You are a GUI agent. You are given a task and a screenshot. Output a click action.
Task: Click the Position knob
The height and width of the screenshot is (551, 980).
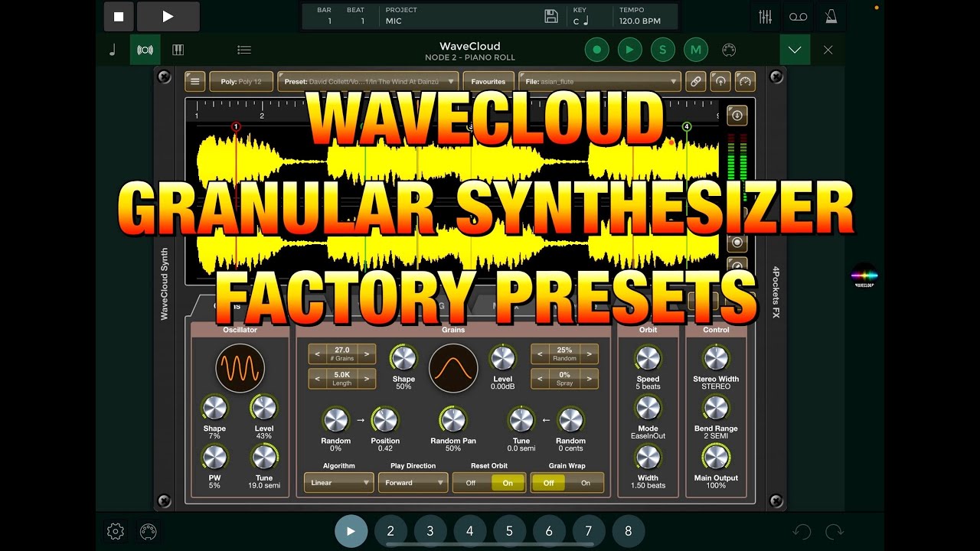(384, 420)
